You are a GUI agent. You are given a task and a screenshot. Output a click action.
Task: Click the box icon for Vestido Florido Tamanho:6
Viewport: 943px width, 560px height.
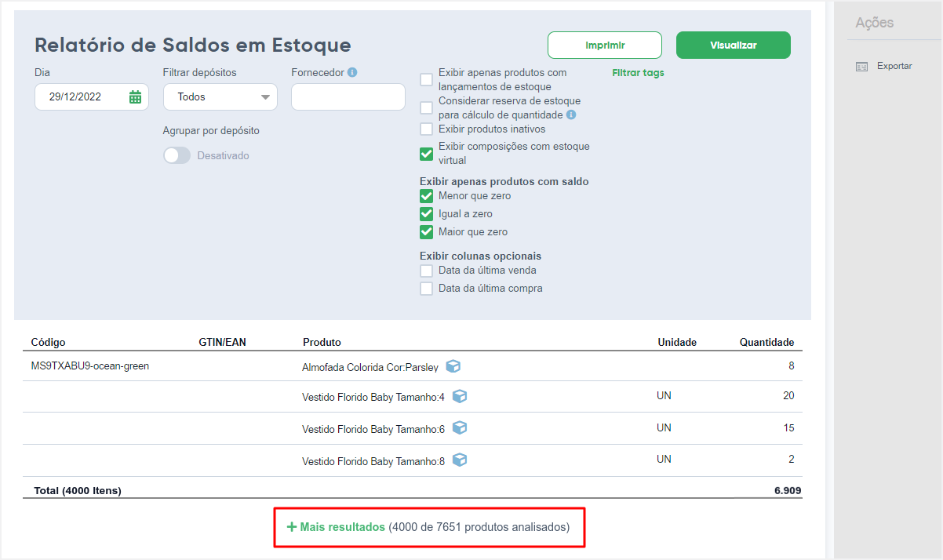(x=460, y=428)
